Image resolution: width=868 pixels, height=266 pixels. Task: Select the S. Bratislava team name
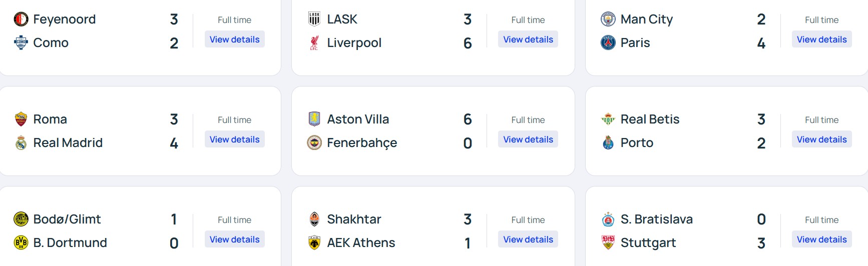[x=656, y=219]
